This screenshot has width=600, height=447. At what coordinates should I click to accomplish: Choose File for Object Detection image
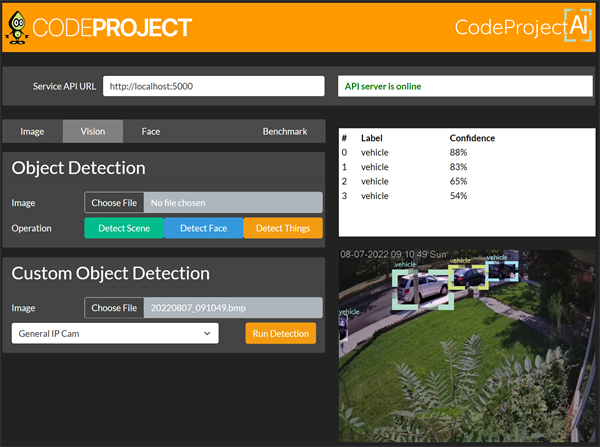(114, 202)
